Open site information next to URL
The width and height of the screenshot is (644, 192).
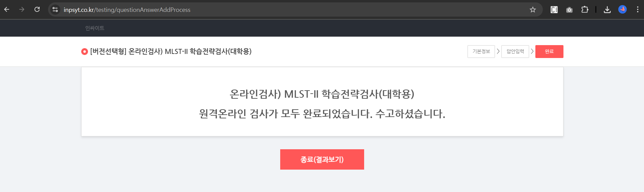tap(55, 9)
